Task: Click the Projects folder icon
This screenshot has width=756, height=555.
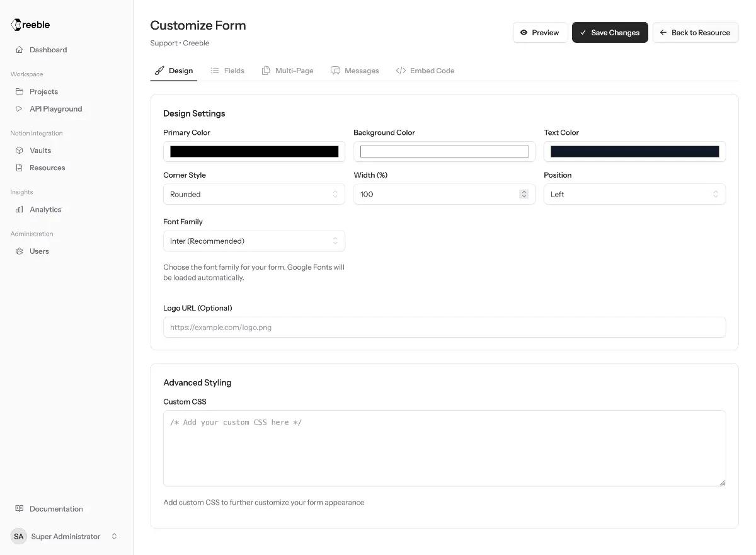Action: [x=20, y=91]
